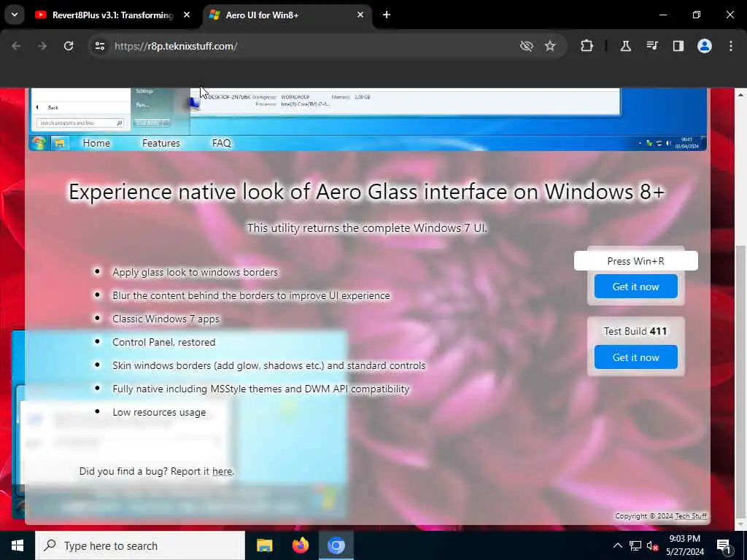Open File Explorer from the taskbar
This screenshot has height=560, width=747.
(264, 545)
